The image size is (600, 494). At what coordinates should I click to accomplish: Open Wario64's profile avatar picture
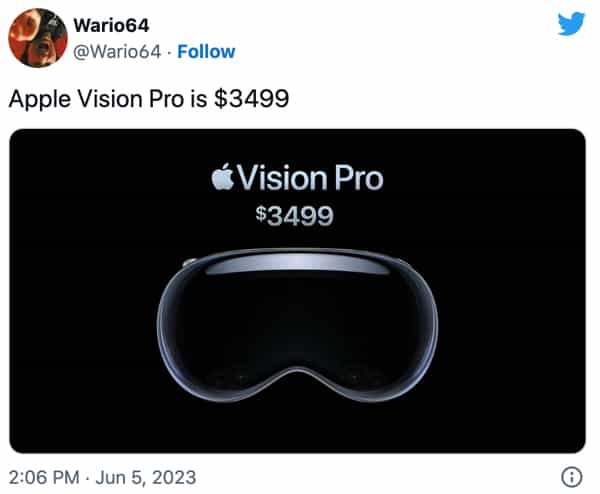(38, 38)
